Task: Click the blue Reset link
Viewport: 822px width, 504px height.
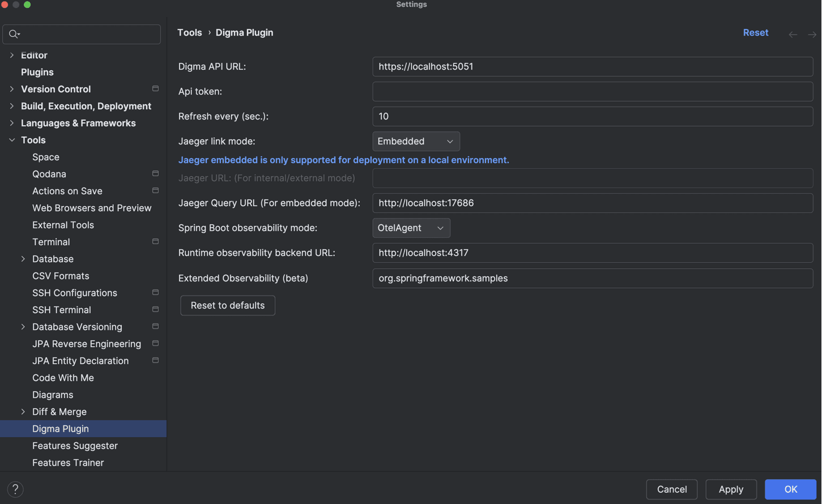Action: pos(755,32)
